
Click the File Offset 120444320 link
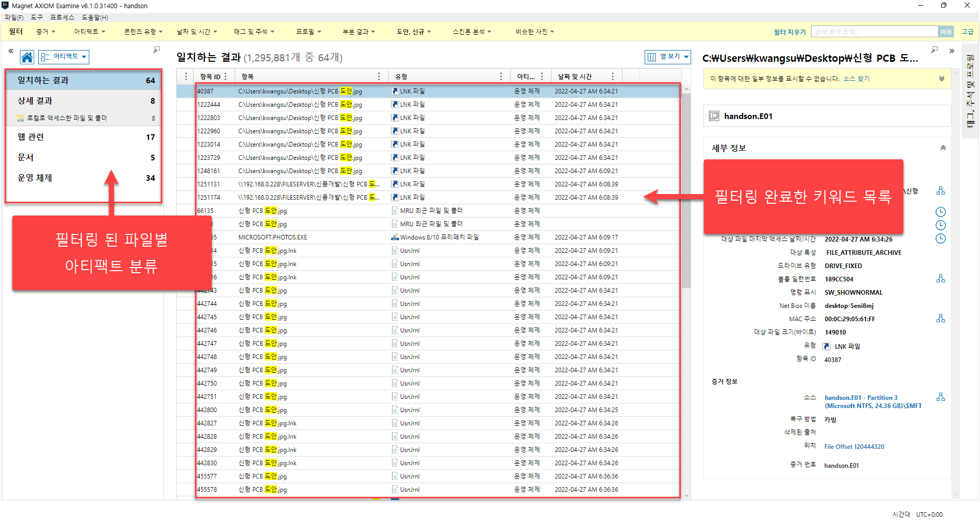854,447
